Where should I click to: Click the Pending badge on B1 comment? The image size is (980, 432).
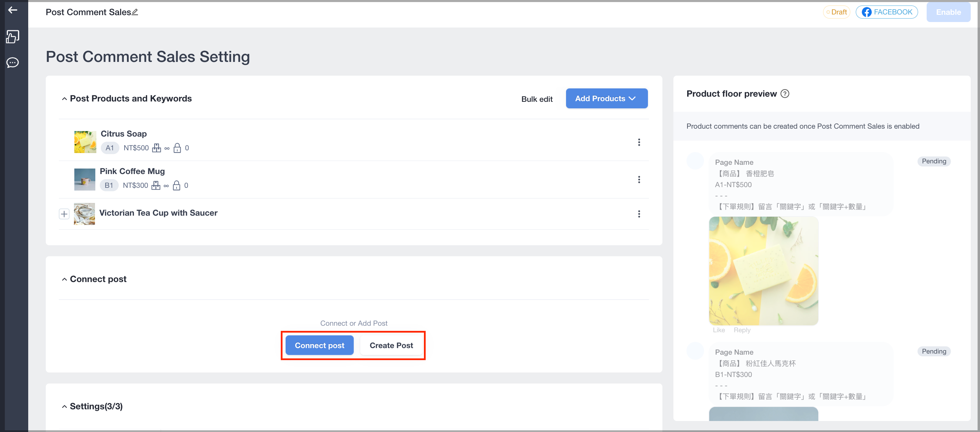[x=934, y=352]
